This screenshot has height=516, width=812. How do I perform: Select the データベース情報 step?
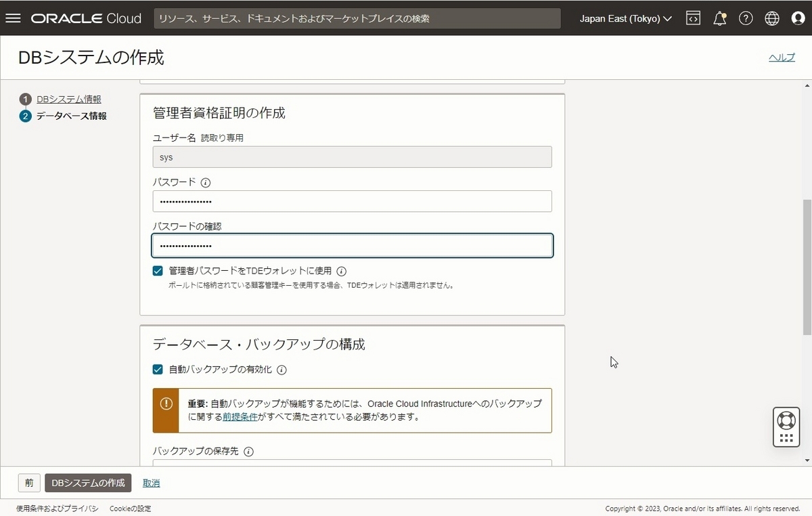(72, 115)
